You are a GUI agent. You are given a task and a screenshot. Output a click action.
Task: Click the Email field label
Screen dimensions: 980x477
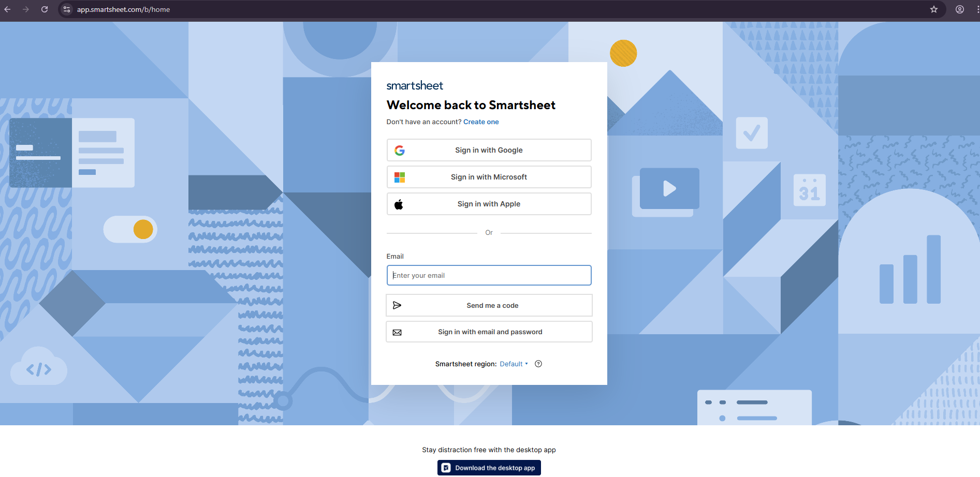tap(395, 257)
